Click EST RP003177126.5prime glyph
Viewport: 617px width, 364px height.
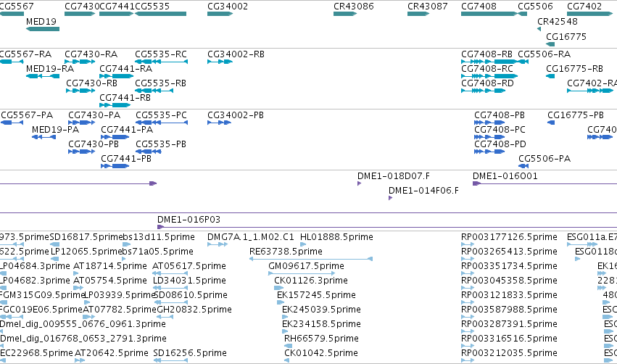point(468,244)
